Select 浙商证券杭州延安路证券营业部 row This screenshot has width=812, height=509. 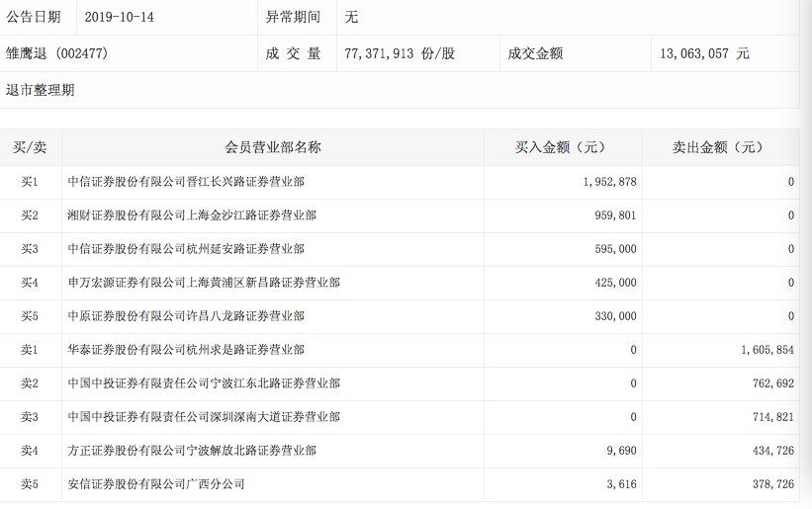click(x=186, y=249)
